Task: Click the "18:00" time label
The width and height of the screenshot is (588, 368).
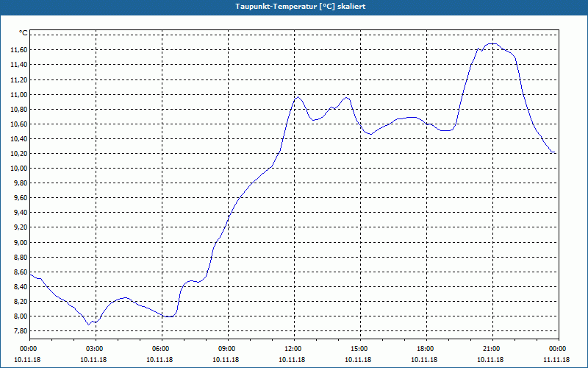Action: pos(426,349)
